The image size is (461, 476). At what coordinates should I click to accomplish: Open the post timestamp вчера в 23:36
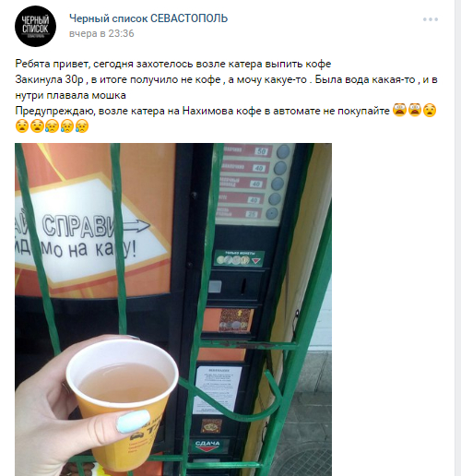pyautogui.click(x=101, y=33)
